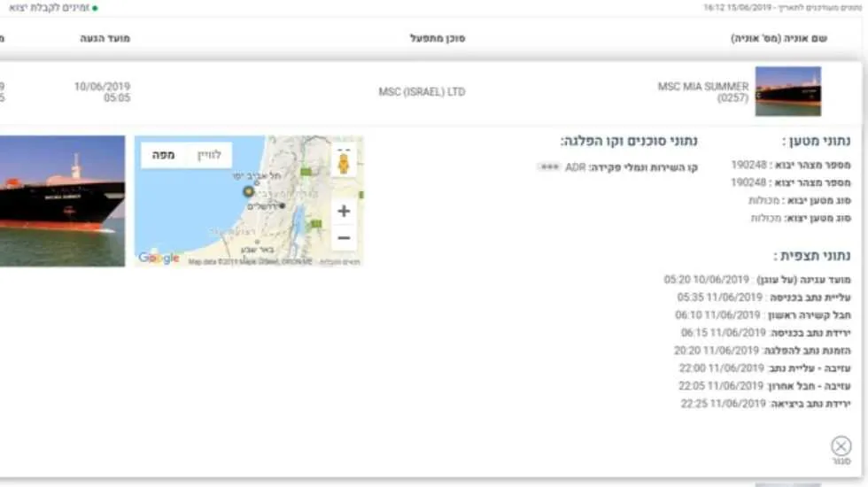Click Be'er Sheva label on the map
This screenshot has width=868, height=487.
tap(258, 250)
